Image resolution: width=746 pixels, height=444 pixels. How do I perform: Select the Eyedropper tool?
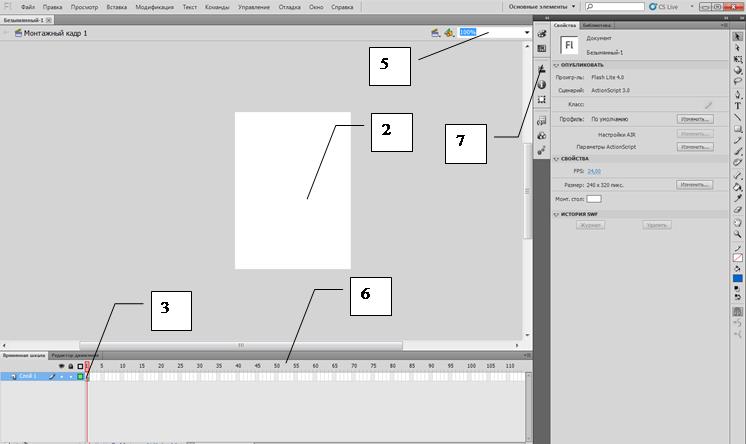pos(737,198)
